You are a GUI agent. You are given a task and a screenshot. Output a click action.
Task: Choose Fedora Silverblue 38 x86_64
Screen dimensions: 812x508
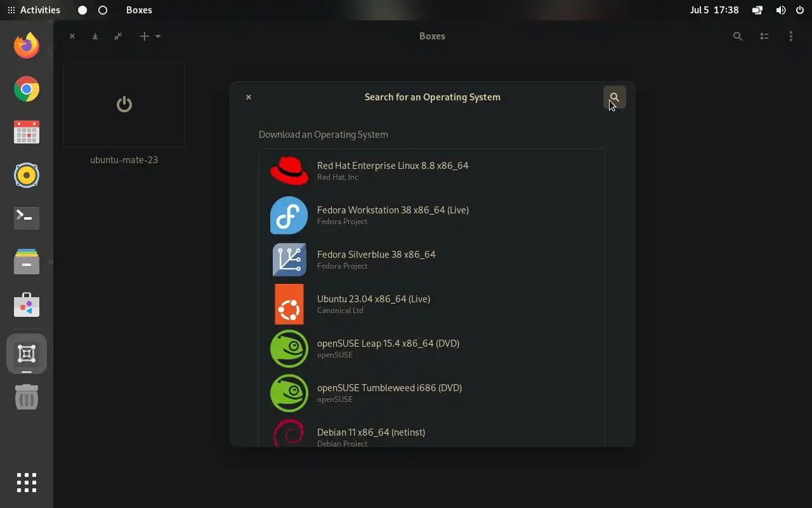(432, 260)
